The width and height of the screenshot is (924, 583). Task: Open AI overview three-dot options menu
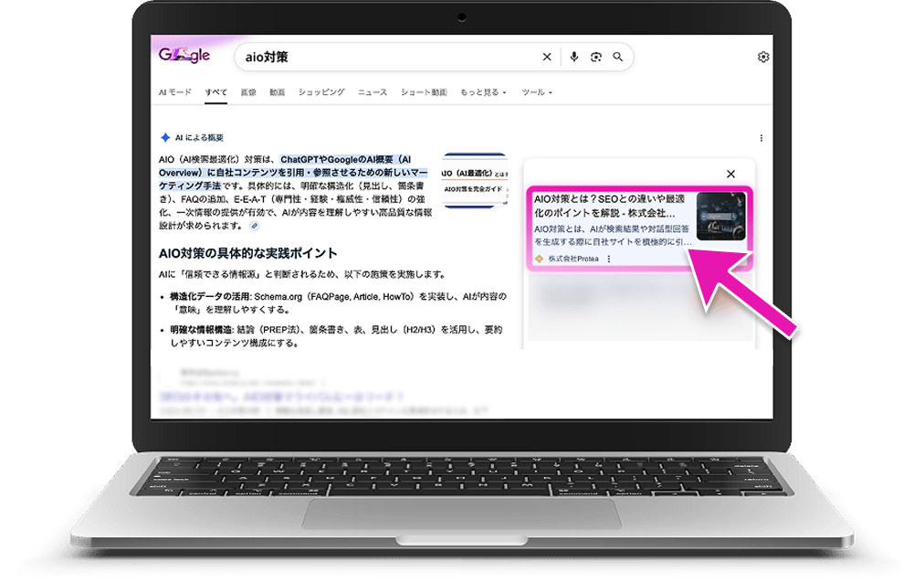(761, 138)
